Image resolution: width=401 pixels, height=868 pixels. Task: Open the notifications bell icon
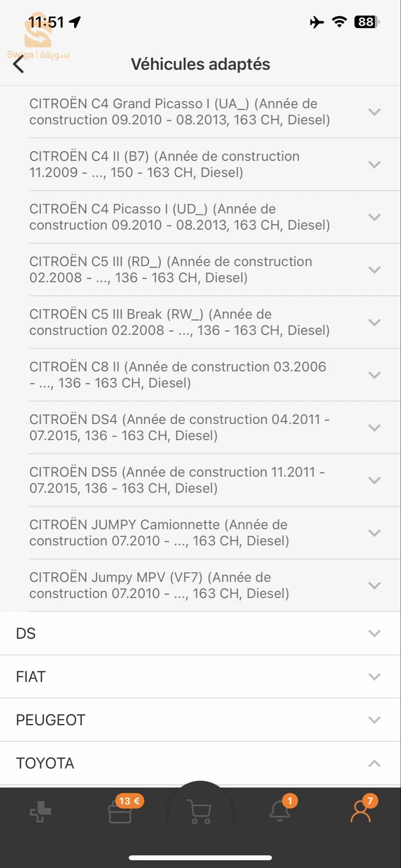(x=280, y=810)
